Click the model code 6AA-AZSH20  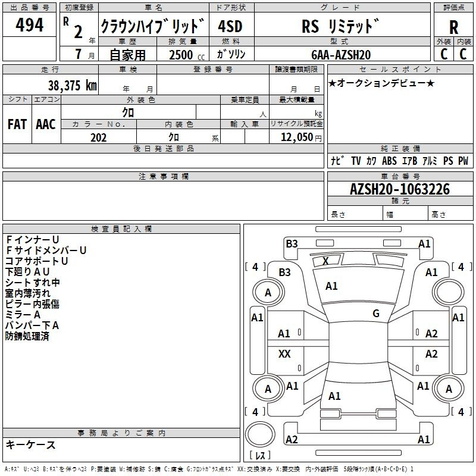point(341,55)
